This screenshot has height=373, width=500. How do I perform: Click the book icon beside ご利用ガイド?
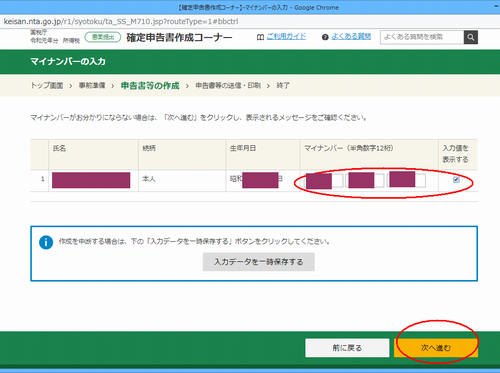click(260, 37)
